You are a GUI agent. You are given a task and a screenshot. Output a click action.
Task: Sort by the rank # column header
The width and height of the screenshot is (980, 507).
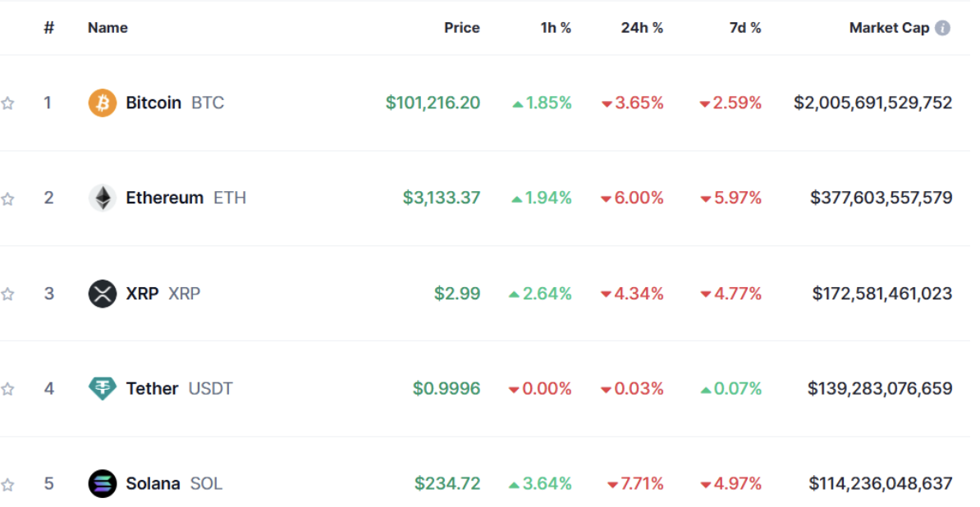tap(49, 28)
